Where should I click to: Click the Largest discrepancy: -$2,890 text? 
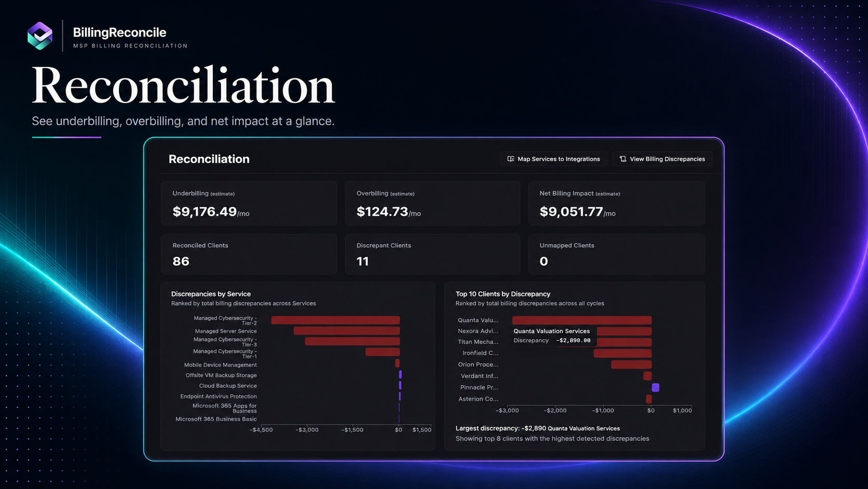click(x=500, y=428)
